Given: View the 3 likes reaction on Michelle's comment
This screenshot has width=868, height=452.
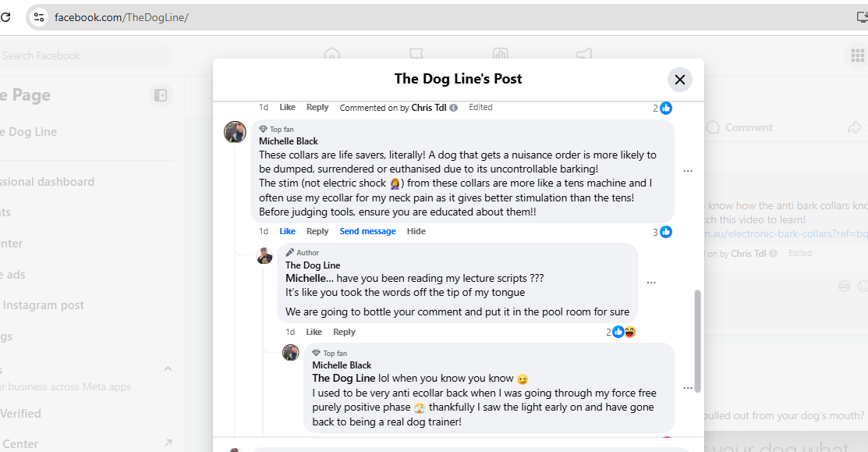Looking at the screenshot, I should 662,232.
